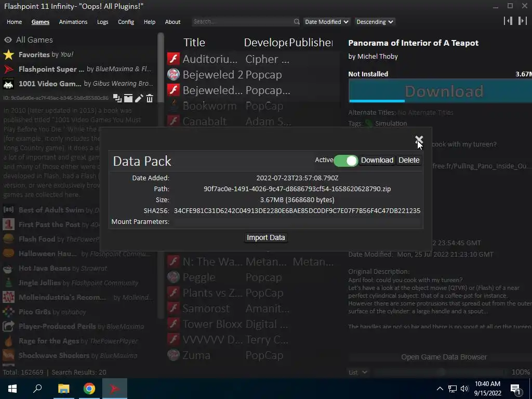
Task: Open the Date Modified sort dropdown
Action: (x=326, y=22)
